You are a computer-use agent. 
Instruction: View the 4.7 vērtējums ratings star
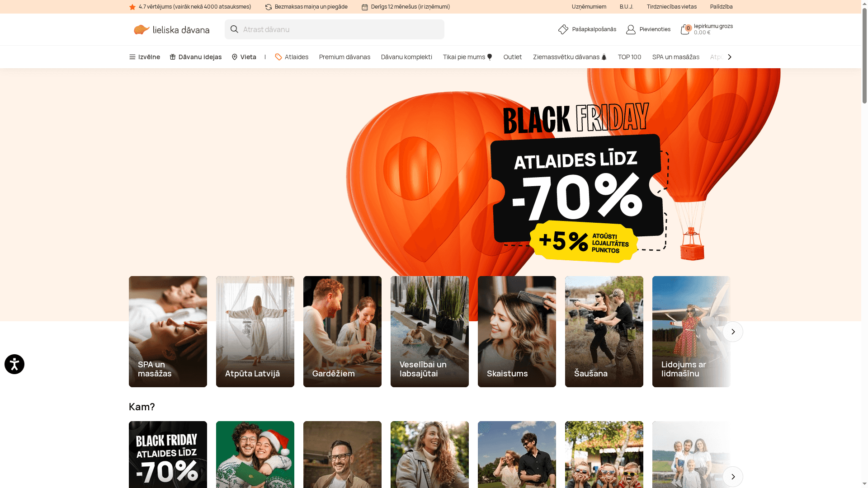[x=132, y=6]
